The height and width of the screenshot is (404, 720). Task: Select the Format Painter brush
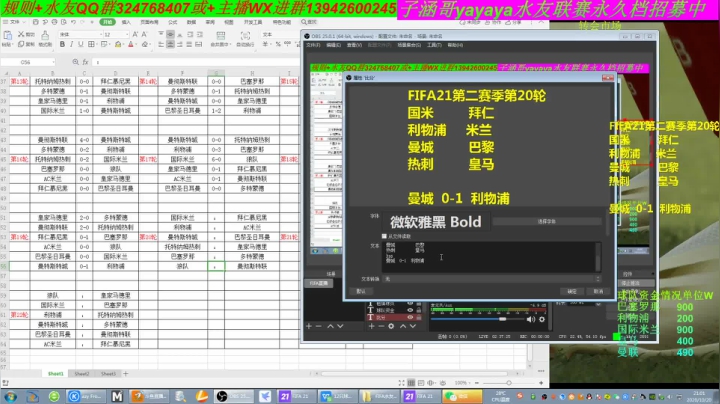click(45, 35)
